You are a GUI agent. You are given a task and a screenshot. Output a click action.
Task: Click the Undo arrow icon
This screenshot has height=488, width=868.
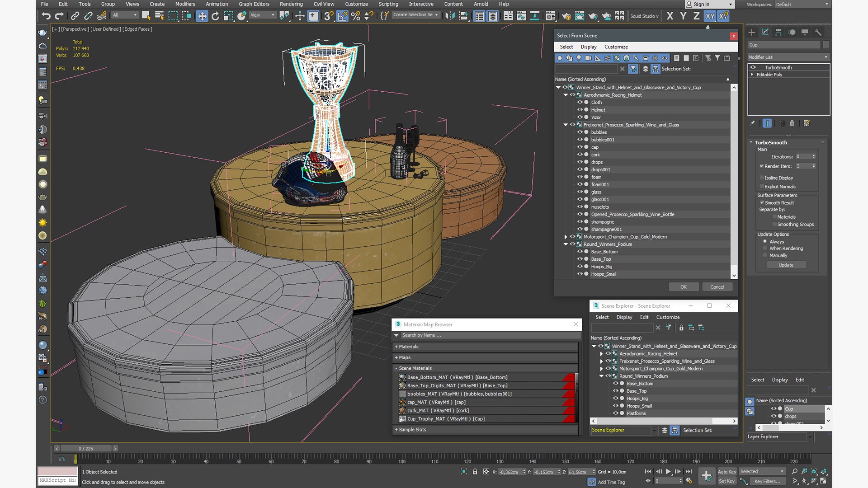pos(46,16)
